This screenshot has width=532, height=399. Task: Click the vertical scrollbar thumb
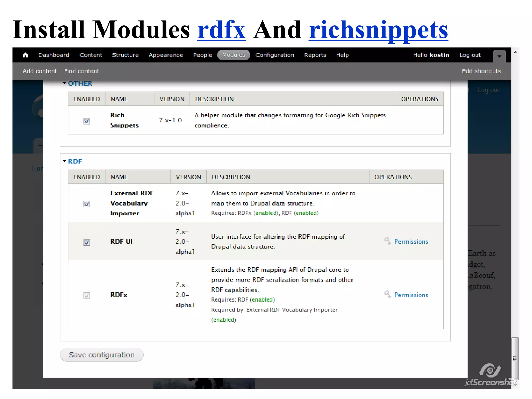tap(515, 358)
